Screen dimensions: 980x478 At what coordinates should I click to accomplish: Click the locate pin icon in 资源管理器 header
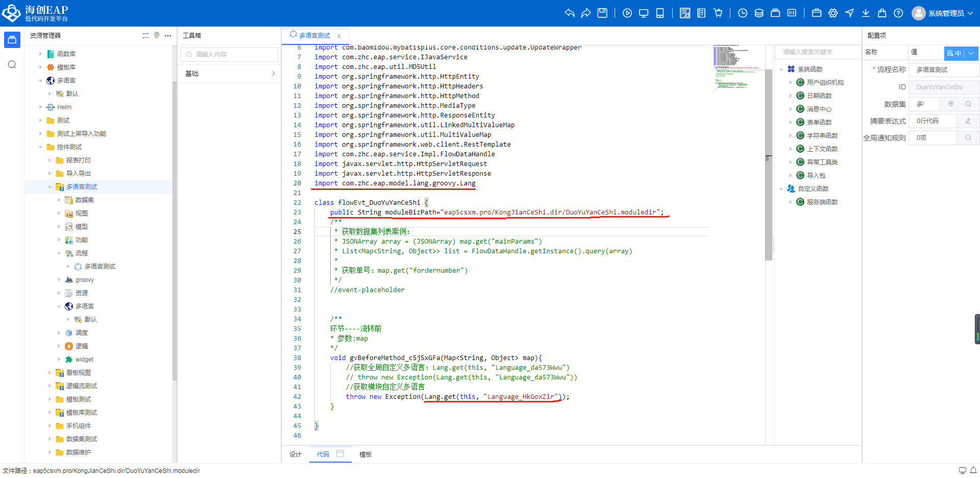(x=157, y=35)
